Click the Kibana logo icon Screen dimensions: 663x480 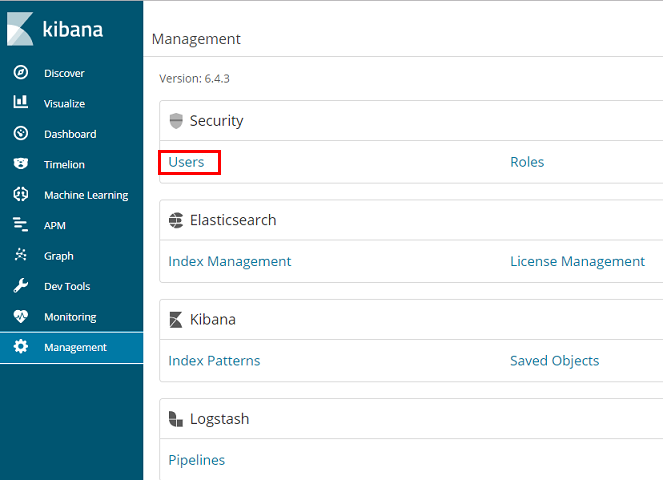pos(21,29)
